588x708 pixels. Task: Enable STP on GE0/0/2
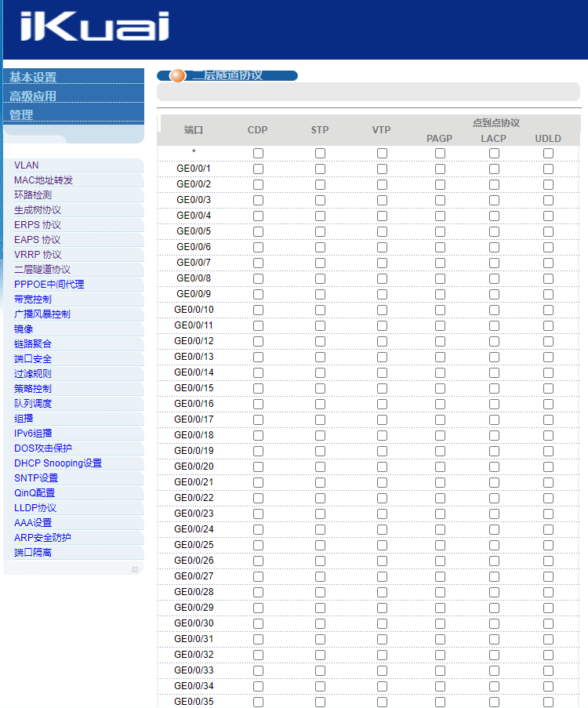coord(320,185)
